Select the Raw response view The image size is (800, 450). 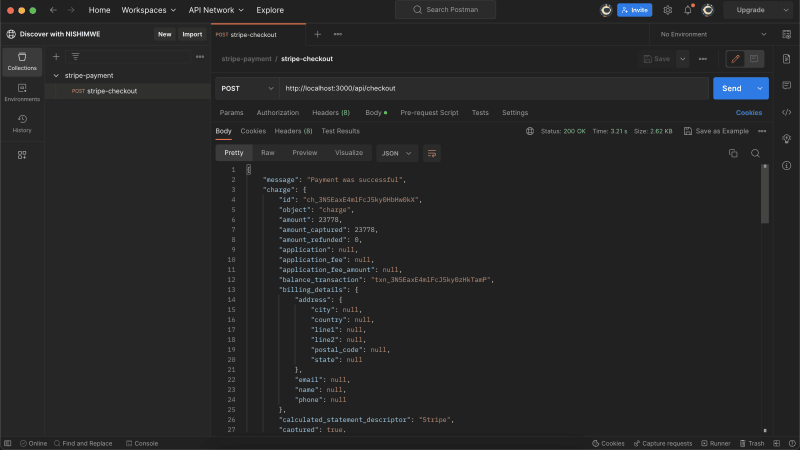[267, 153]
